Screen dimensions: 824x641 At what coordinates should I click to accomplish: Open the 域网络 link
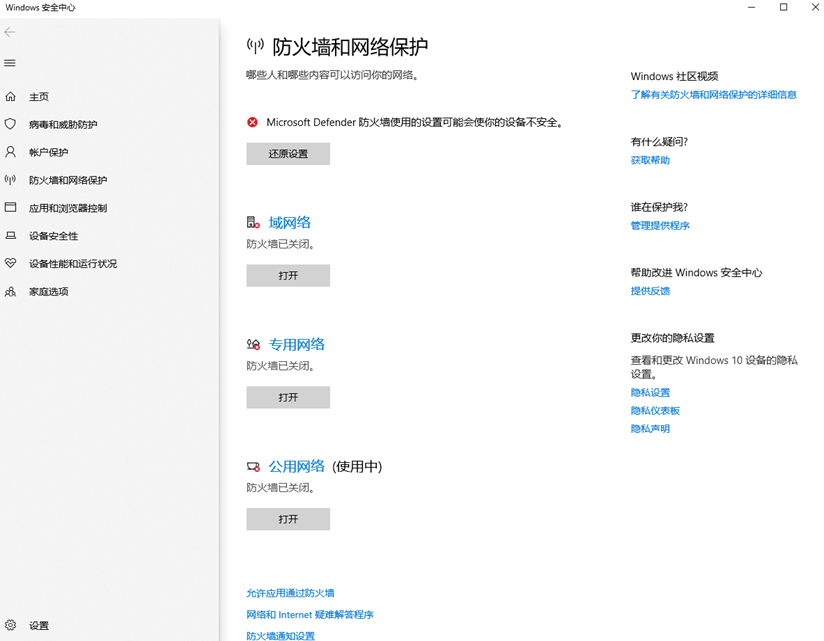[290, 223]
